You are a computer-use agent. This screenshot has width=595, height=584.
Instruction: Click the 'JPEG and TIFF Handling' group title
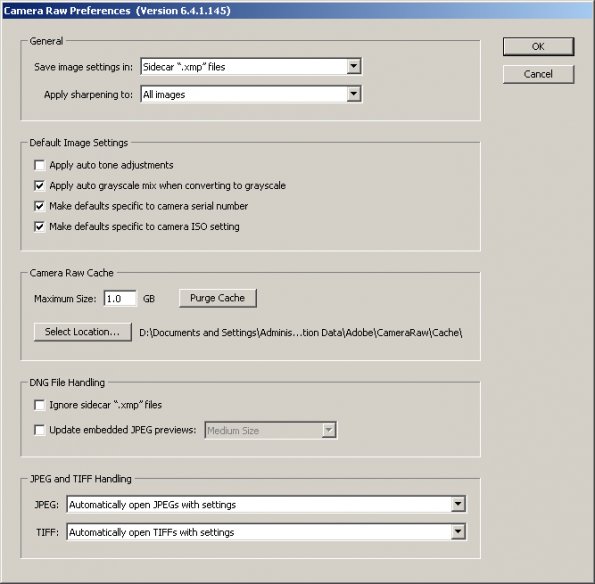81,479
